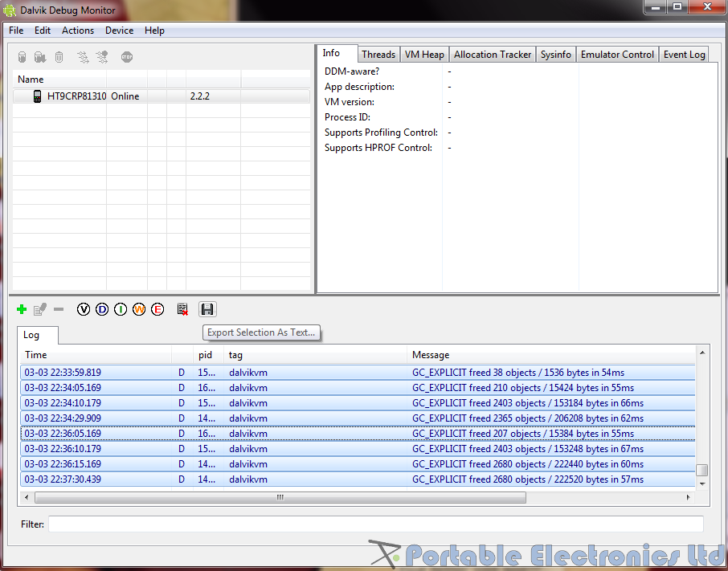Open the Device menu
Screen dimensions: 728x571
click(119, 31)
